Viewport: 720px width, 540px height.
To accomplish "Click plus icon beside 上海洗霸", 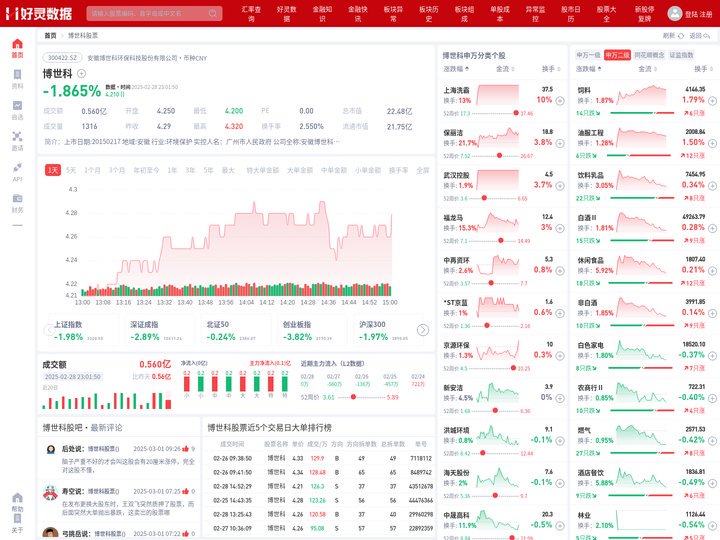I will (560, 101).
